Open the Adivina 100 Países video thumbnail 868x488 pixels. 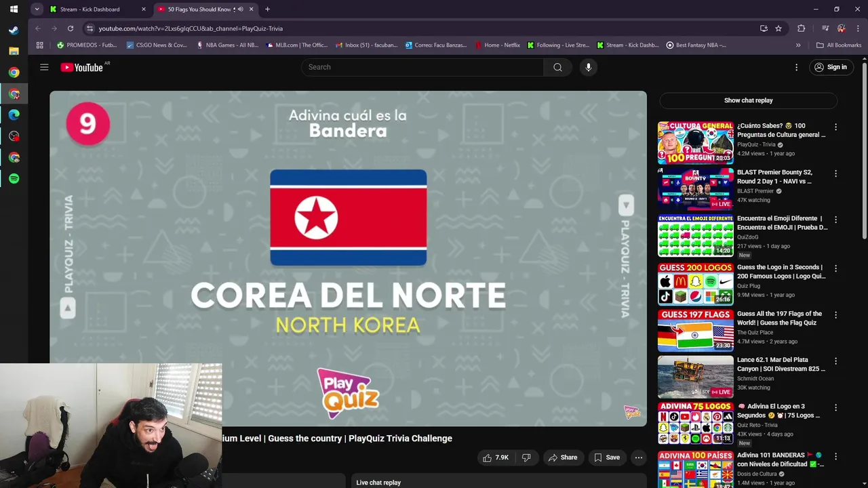tap(696, 469)
